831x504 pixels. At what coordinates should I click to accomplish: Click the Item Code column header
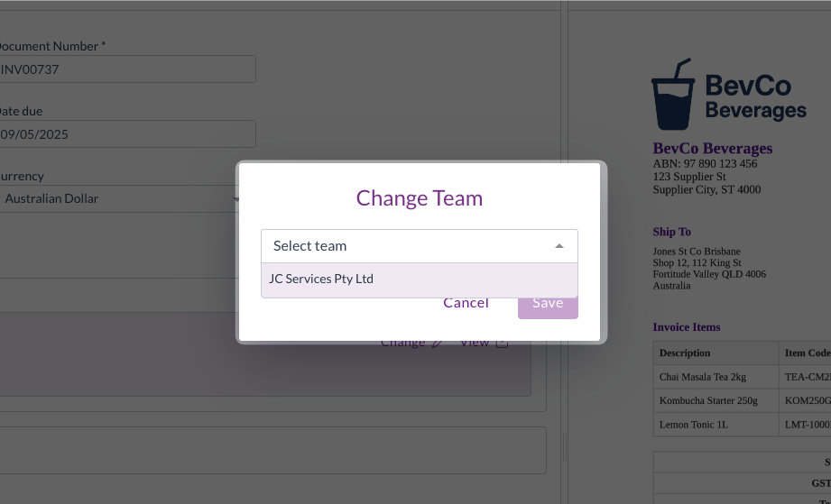(x=807, y=353)
